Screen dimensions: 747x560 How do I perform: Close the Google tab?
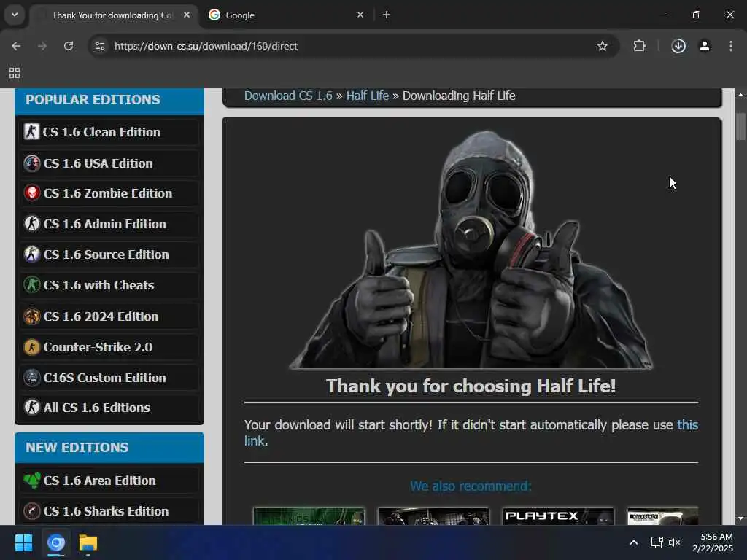pos(360,15)
